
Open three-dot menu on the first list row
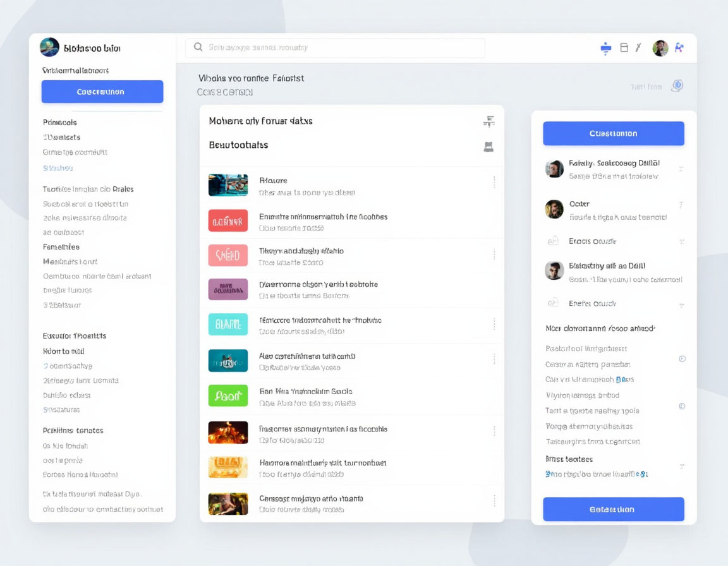[494, 183]
